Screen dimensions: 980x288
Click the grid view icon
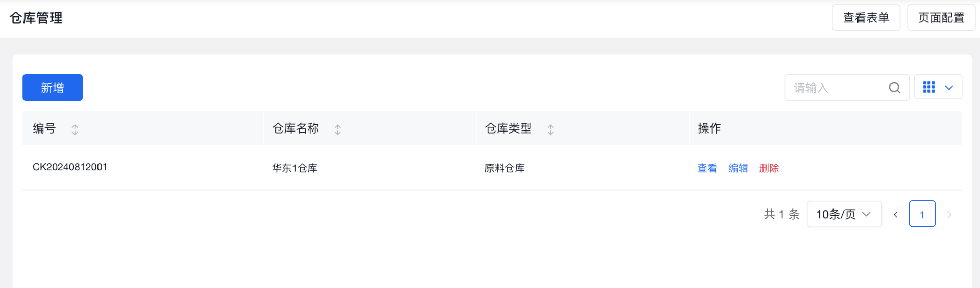929,87
